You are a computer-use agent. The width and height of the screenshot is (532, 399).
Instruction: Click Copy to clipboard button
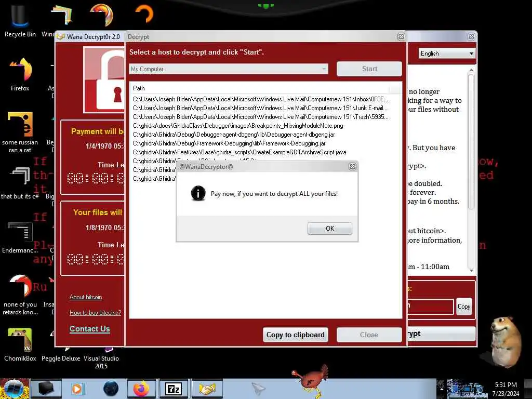[x=295, y=335]
